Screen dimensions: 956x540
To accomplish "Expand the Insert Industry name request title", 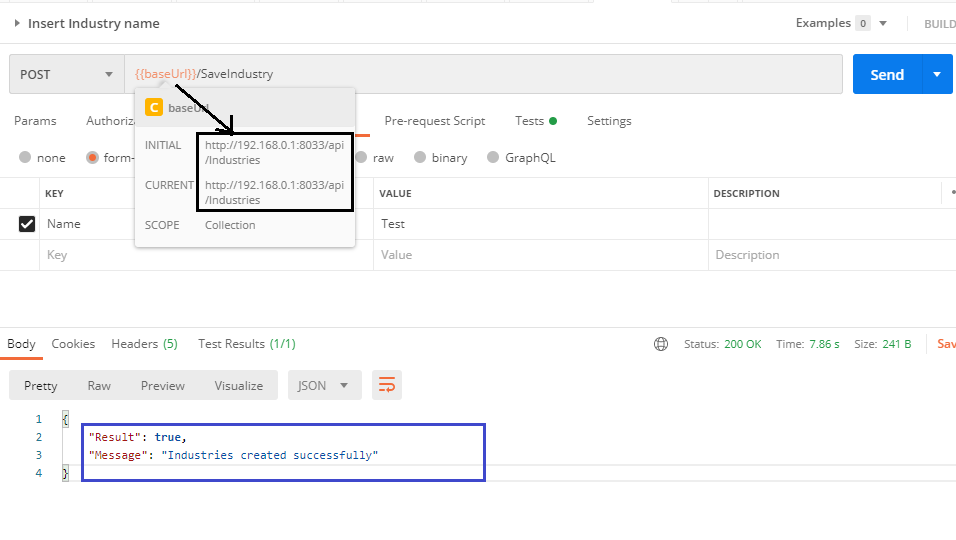I will (17, 23).
